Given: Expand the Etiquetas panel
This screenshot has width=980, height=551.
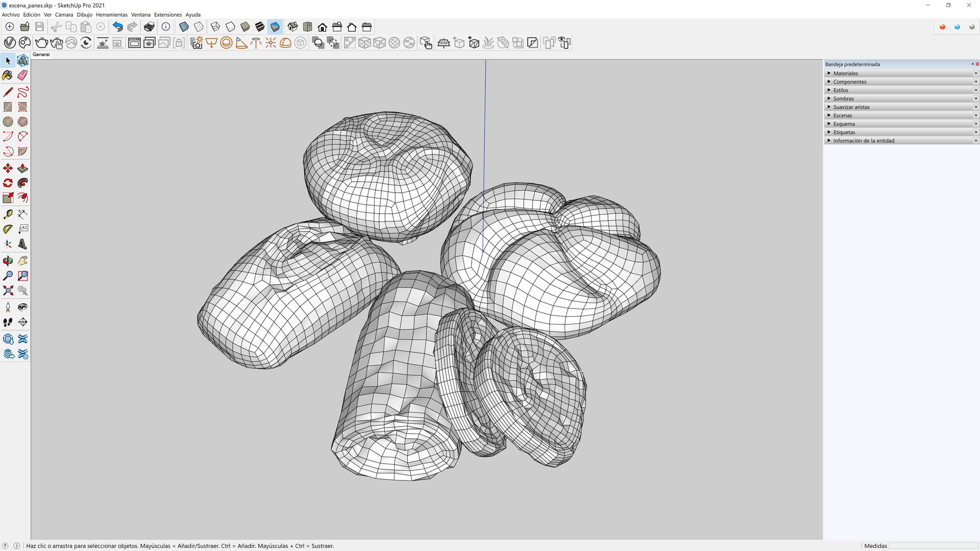Looking at the screenshot, I should click(844, 132).
